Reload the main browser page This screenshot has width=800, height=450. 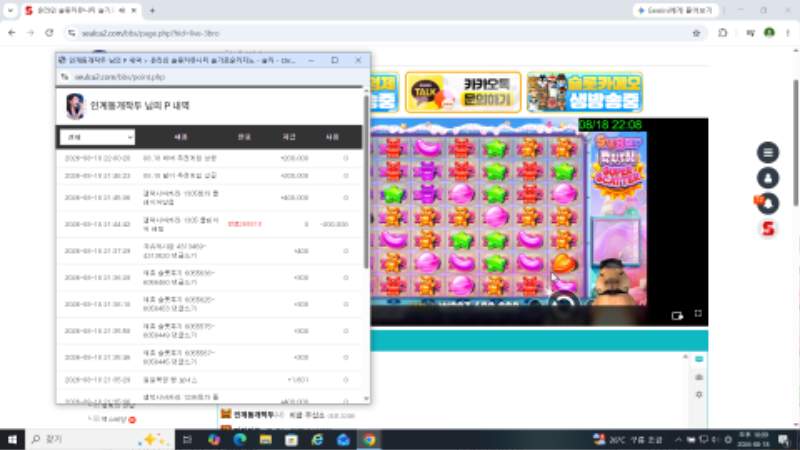tap(49, 33)
